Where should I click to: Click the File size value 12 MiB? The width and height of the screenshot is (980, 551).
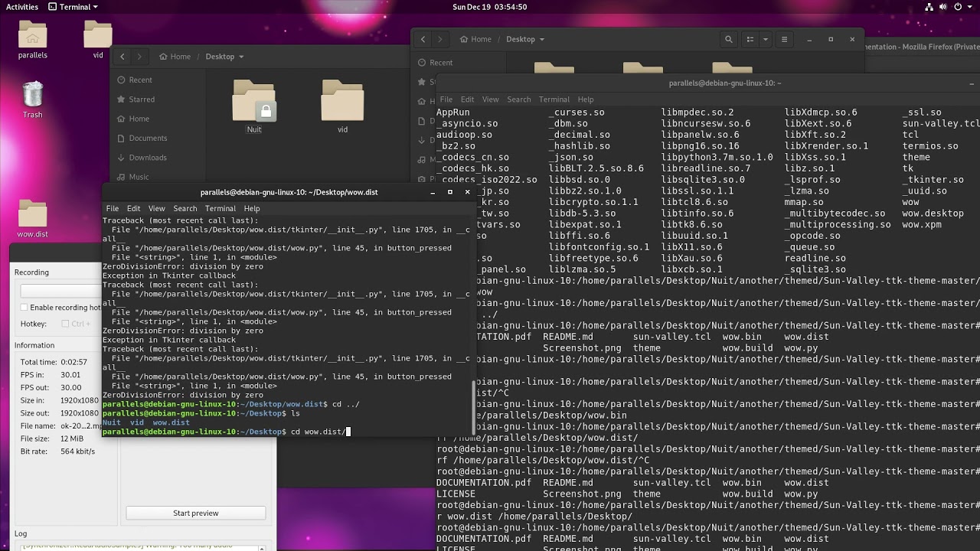click(72, 439)
